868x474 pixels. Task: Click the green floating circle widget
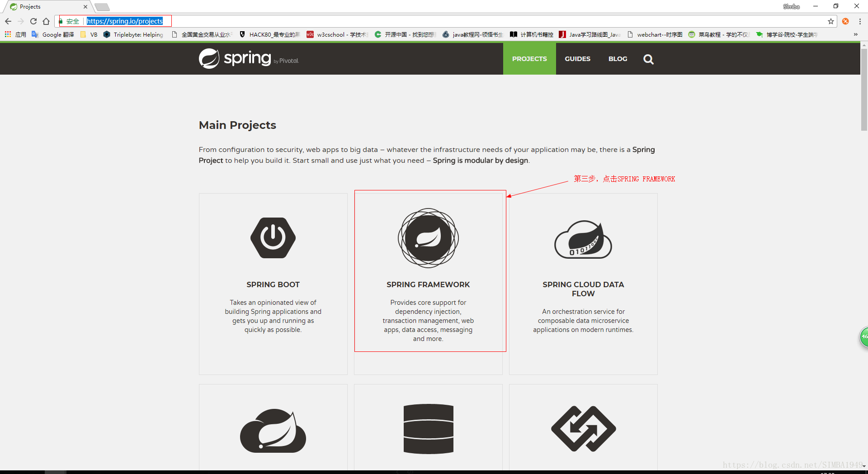[863, 337]
